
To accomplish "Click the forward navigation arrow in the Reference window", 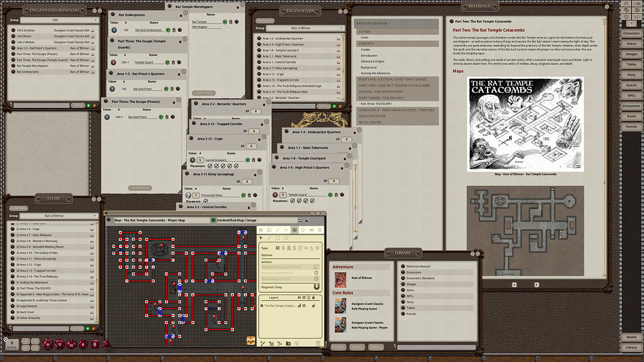I will coord(537,285).
